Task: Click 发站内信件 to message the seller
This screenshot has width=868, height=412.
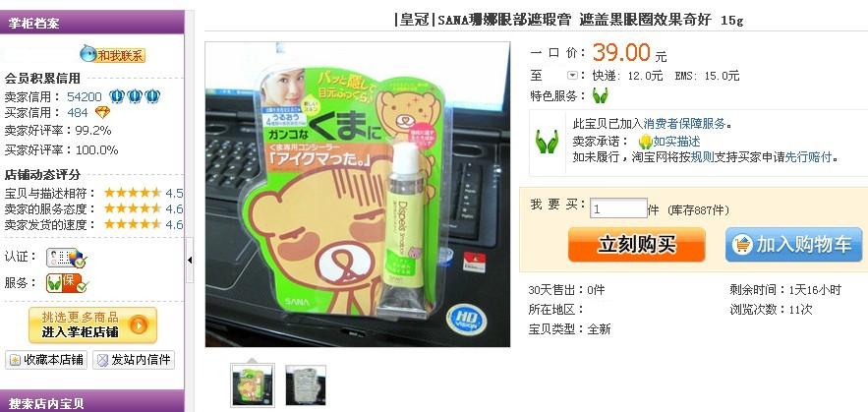Action: 134,360
